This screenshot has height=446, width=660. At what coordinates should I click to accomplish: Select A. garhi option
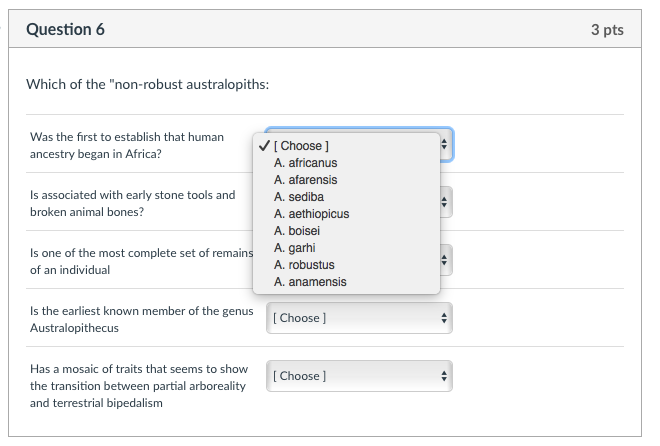tap(296, 248)
